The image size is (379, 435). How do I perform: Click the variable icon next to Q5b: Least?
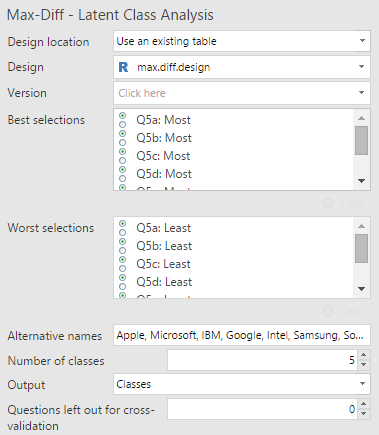click(x=123, y=246)
